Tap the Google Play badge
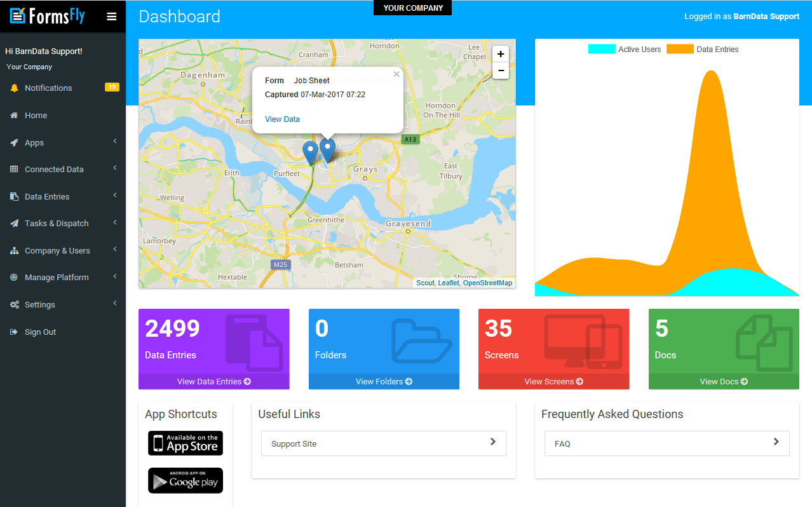This screenshot has height=507, width=812. tap(185, 480)
